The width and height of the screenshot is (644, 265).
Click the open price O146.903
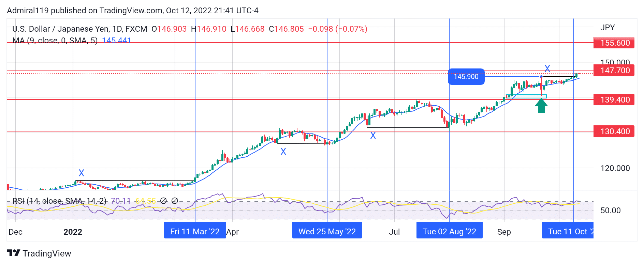(x=169, y=29)
